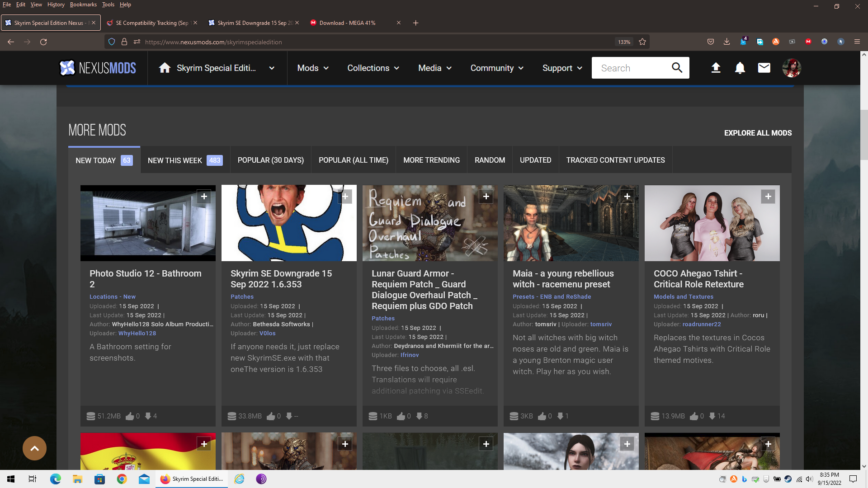The image size is (868, 488).
Task: Reload the current page
Action: [x=43, y=42]
